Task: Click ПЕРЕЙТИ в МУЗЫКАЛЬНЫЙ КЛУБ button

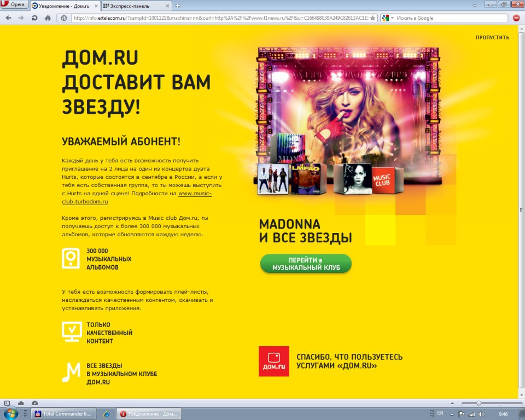Action: [306, 264]
